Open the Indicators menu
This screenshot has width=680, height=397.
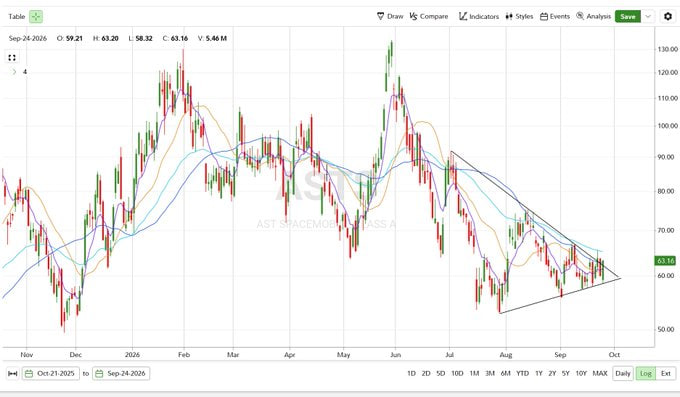pos(479,16)
